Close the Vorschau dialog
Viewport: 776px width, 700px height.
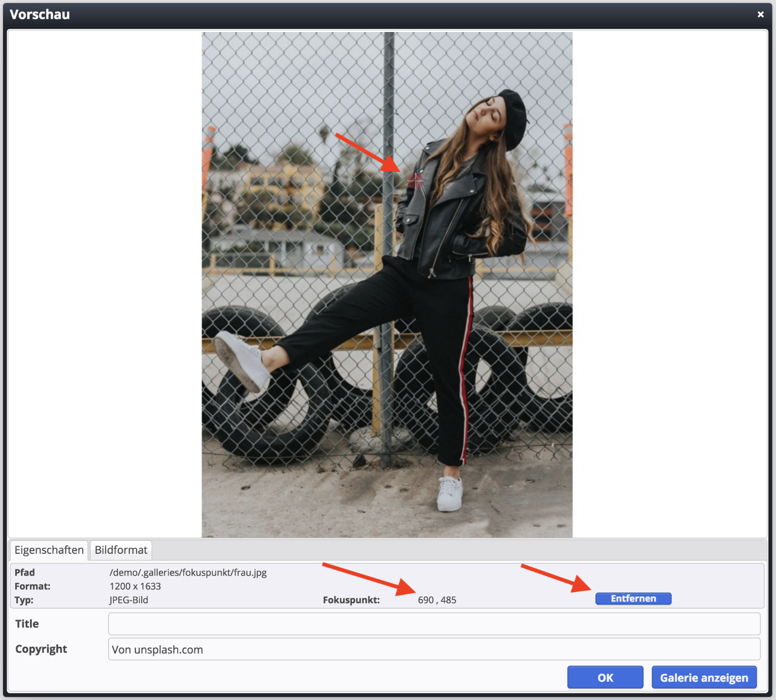click(x=760, y=15)
